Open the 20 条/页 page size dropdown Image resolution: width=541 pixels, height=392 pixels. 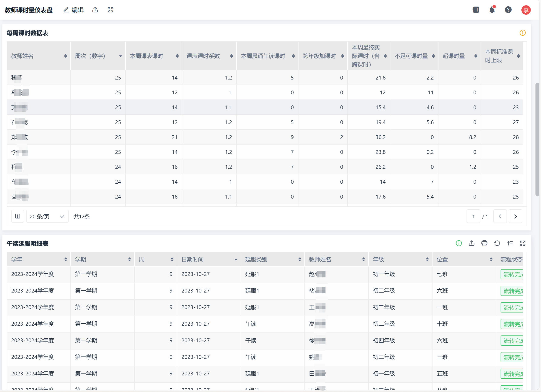click(x=47, y=216)
